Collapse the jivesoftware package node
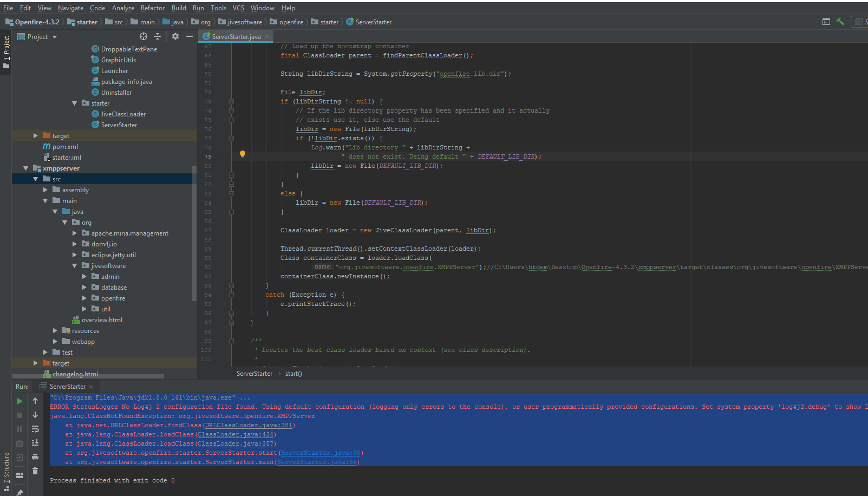Viewport: 868px width, 496px height. (75, 266)
